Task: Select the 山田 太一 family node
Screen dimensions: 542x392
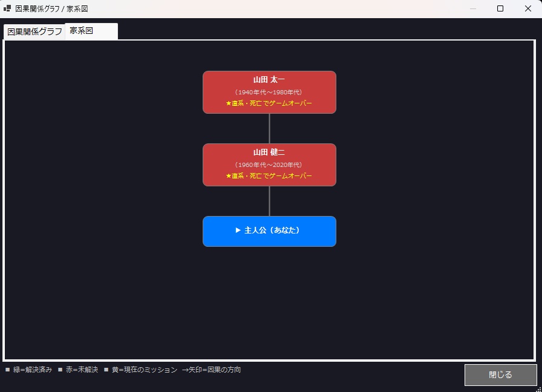Action: 269,93
